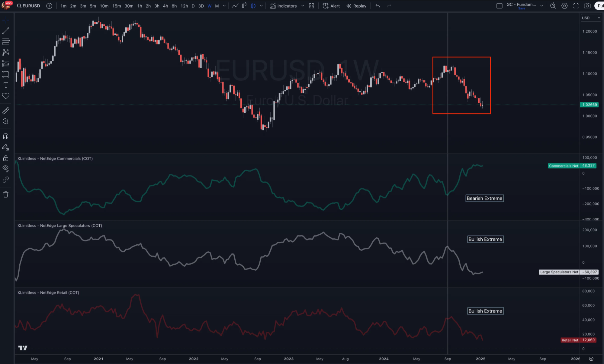Open the Fibonacci tools in sidebar
This screenshot has width=604, height=364.
(x=6, y=41)
